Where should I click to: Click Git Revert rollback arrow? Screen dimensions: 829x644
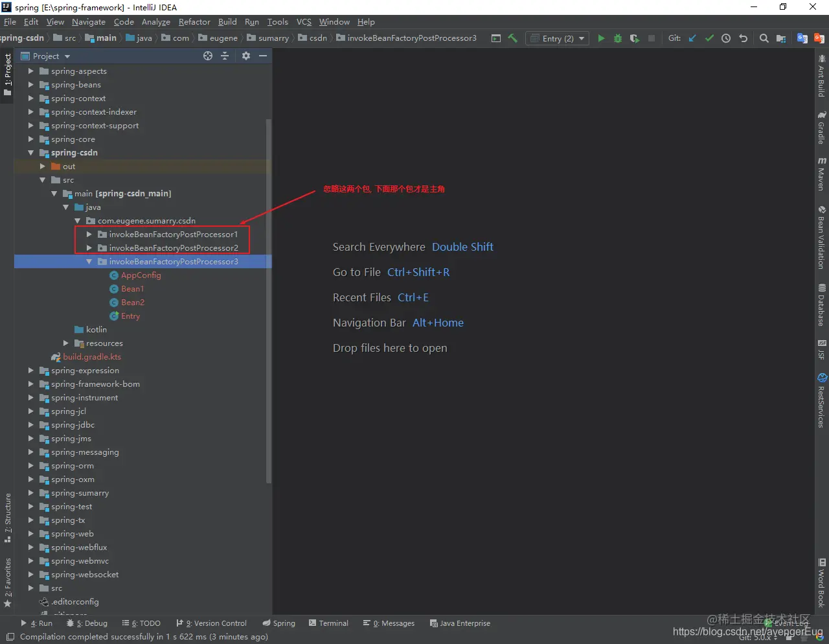743,38
